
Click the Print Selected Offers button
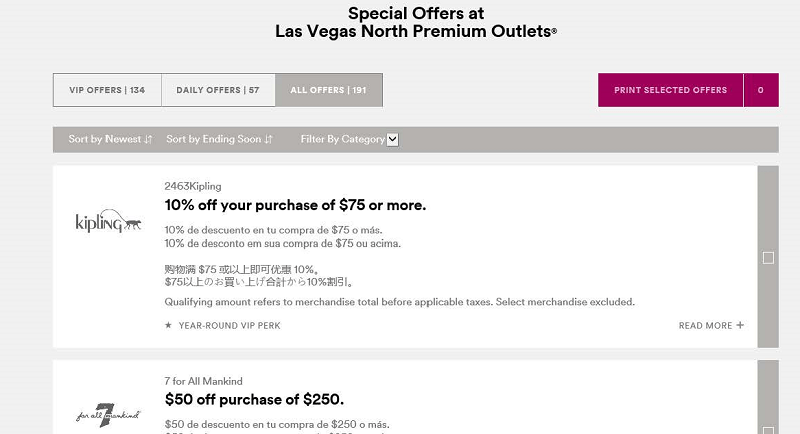(670, 90)
